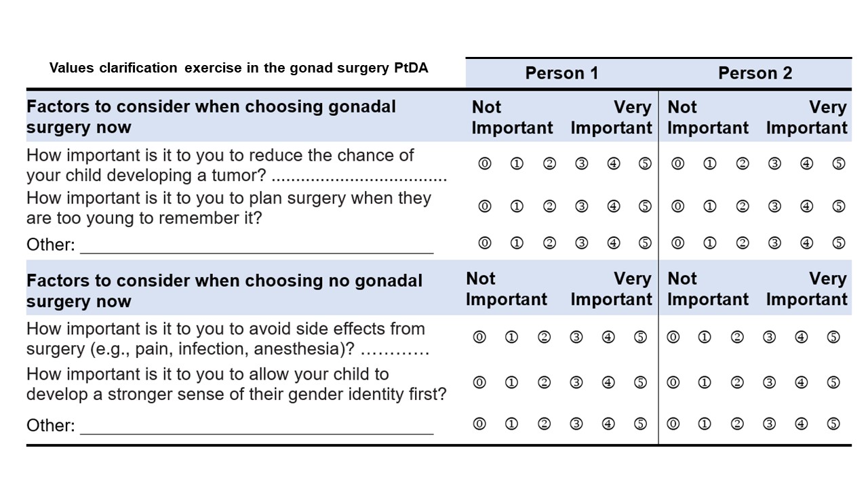Select rating 3 for avoiding side effects, Person 2
Image resolution: width=868 pixels, height=488 pixels.
tap(769, 337)
